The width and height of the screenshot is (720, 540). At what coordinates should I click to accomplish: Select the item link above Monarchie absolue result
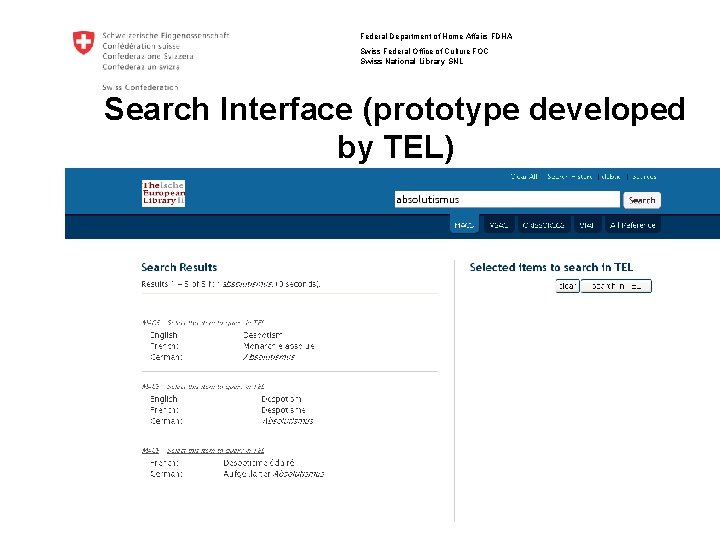pos(216,323)
